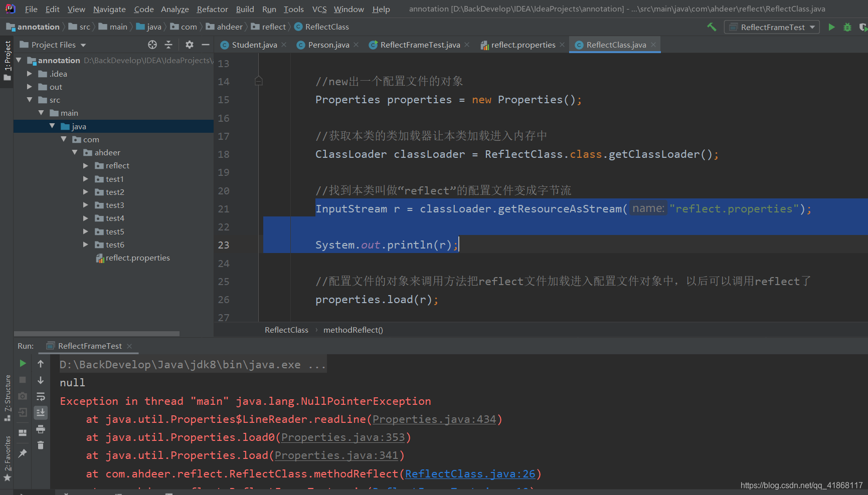Expand the reflect package arrow

coord(86,165)
